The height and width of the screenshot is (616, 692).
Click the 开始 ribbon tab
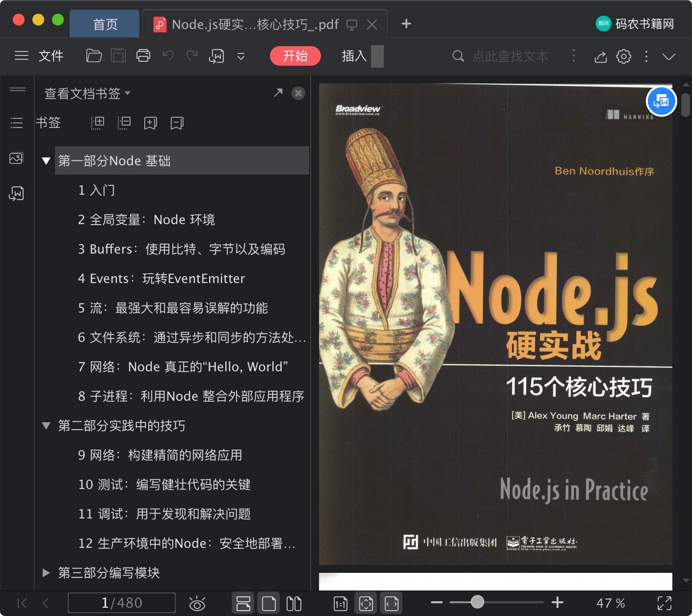(295, 56)
